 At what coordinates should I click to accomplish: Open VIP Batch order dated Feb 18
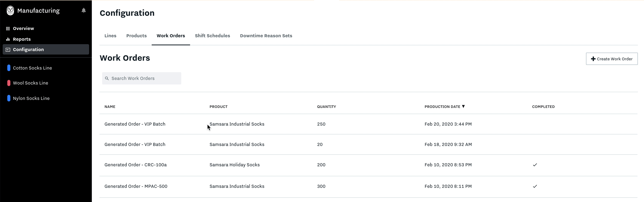[135, 145]
